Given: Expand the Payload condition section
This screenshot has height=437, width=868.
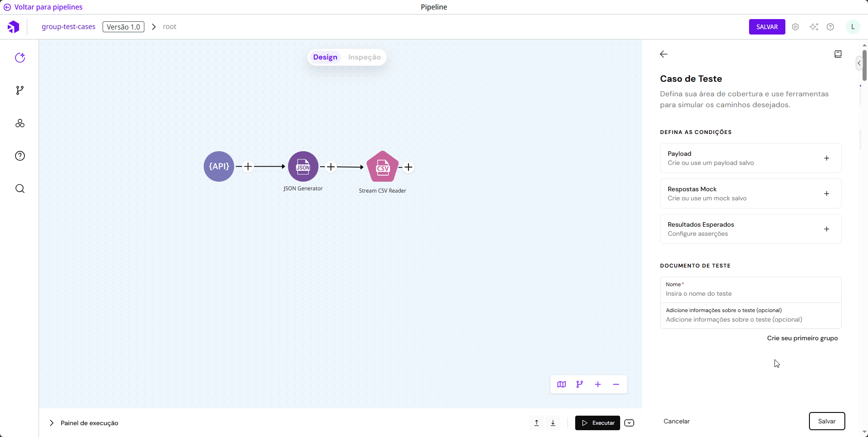Looking at the screenshot, I should tap(827, 158).
